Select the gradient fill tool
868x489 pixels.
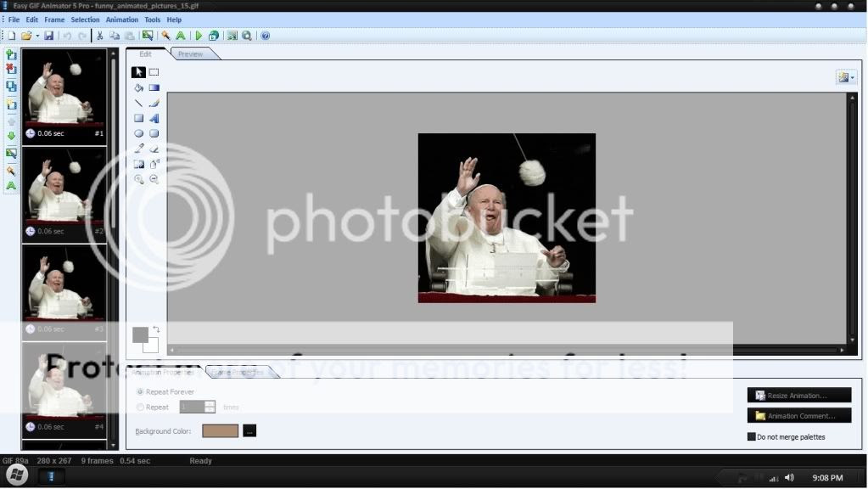click(154, 87)
